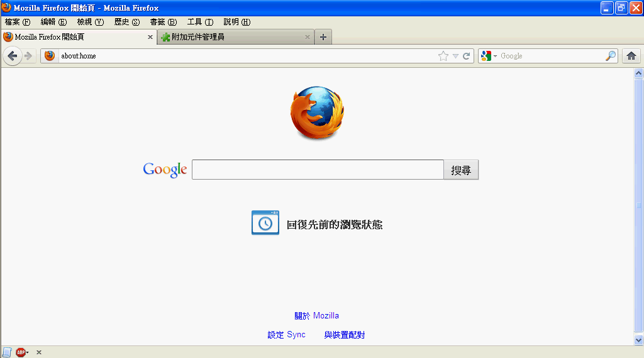
Task: Click the large Firefox logo
Action: [x=317, y=112]
